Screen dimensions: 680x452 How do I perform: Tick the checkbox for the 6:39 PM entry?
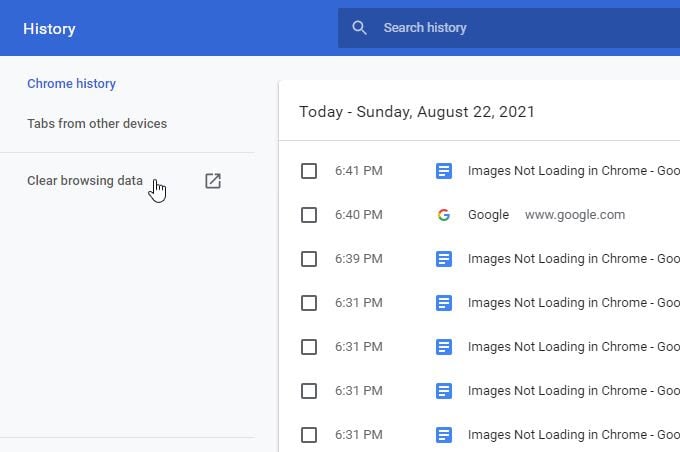coord(309,259)
